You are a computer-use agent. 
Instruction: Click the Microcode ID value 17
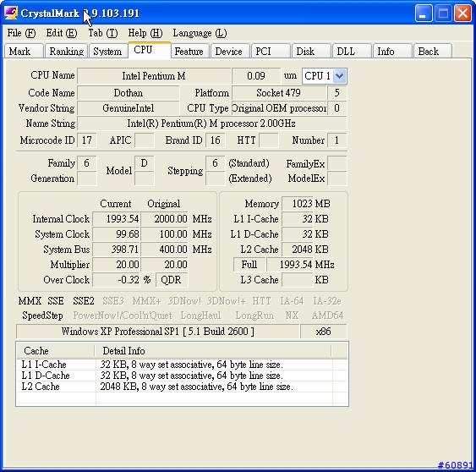click(87, 140)
